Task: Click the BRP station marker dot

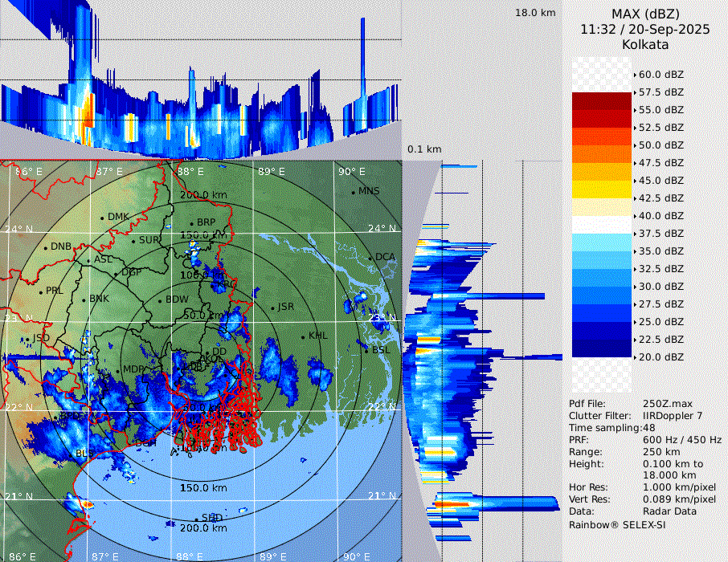Action: (191, 223)
